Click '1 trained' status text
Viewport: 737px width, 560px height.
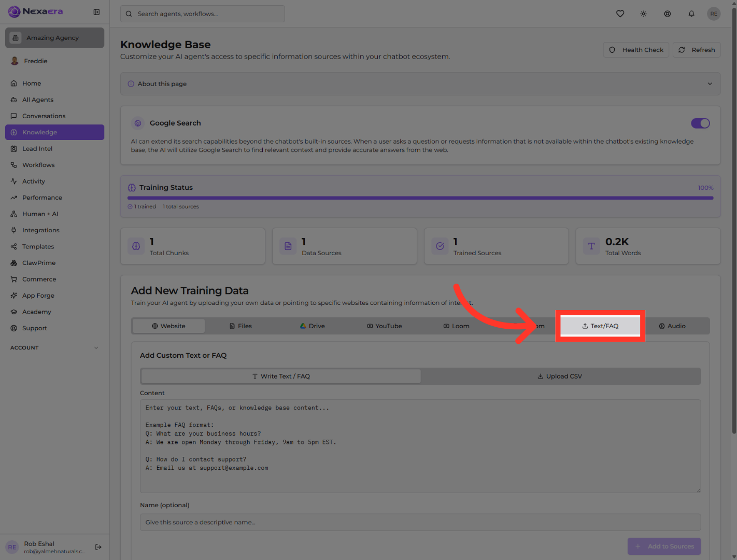145,207
